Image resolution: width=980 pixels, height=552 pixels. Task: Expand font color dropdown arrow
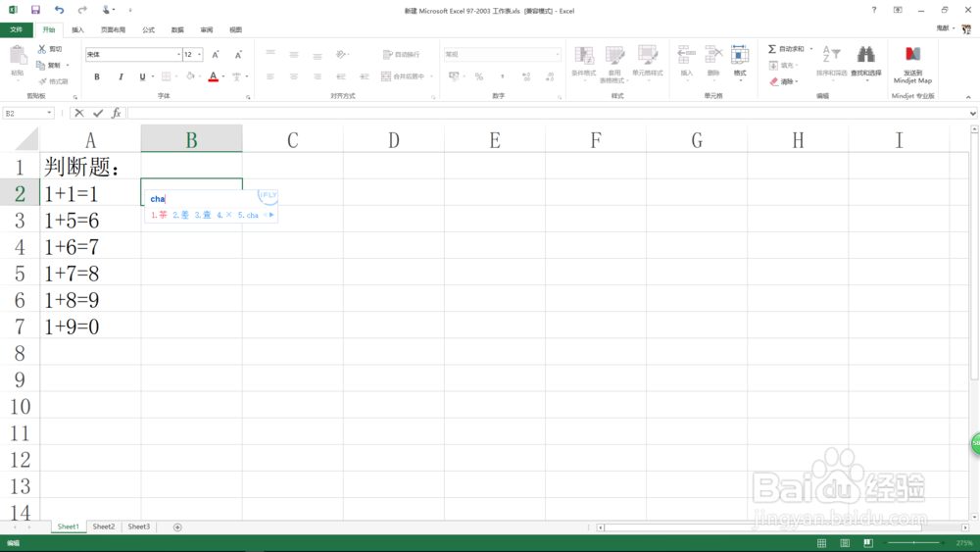point(223,76)
